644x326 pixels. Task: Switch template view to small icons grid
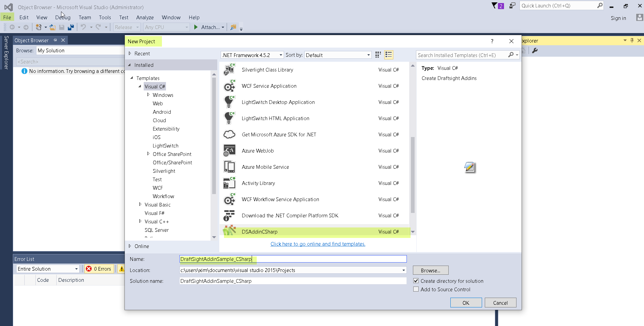[x=377, y=55]
